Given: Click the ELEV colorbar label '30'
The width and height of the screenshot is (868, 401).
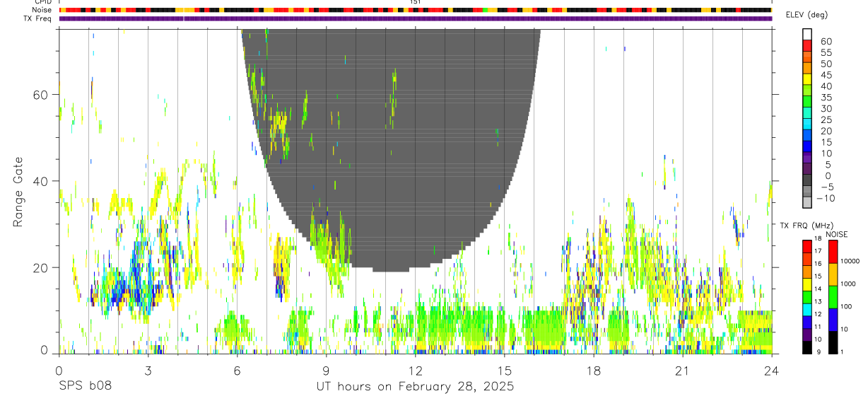Looking at the screenshot, I should (x=826, y=108).
